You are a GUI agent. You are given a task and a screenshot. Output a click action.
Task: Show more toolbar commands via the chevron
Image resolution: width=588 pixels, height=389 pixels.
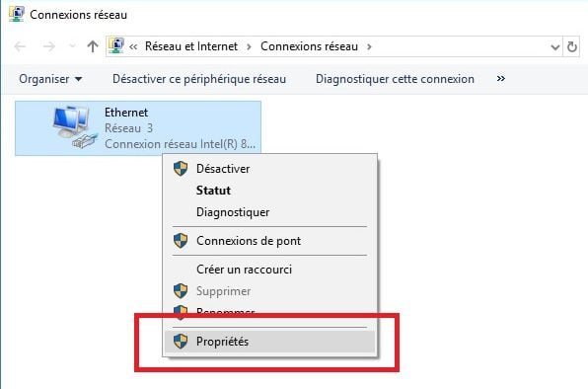[x=500, y=78]
